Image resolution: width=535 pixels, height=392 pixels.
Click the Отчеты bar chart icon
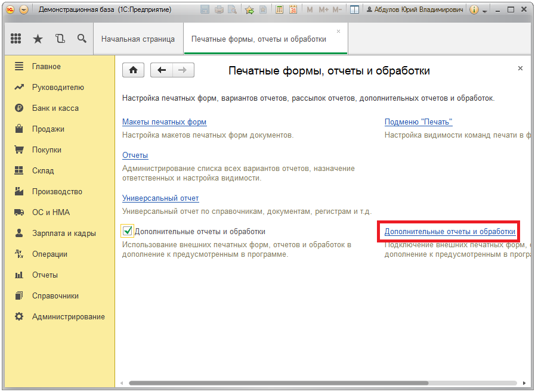click(18, 275)
